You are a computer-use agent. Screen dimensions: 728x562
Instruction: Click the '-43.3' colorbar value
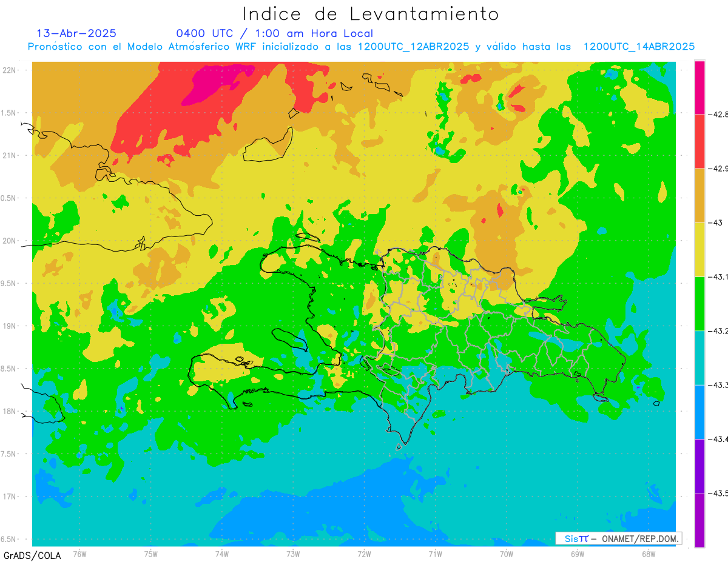coord(720,385)
